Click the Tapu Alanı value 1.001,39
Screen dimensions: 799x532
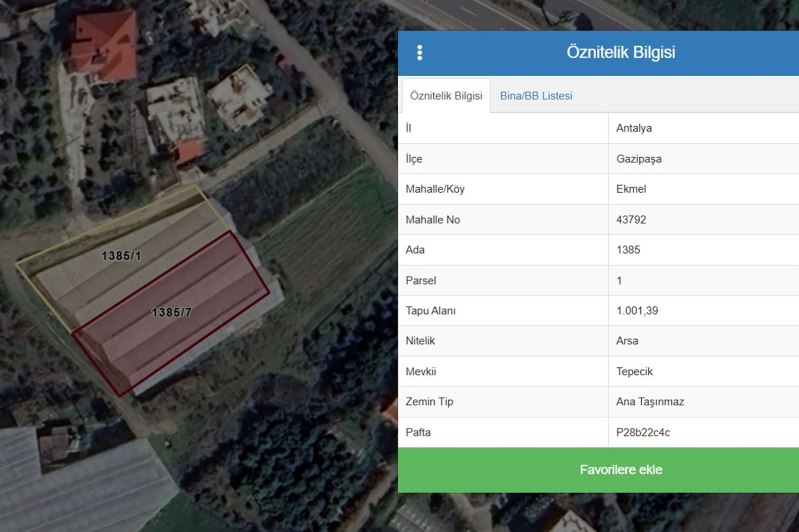[637, 311]
